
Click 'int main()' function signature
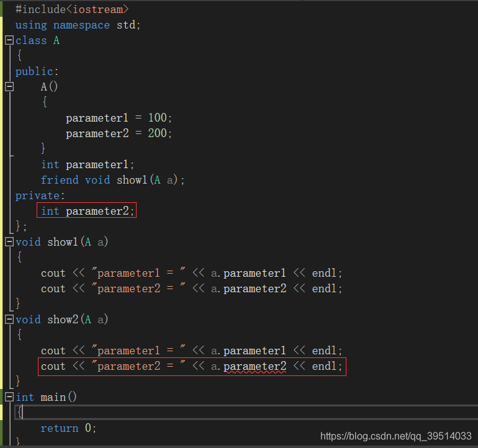(47, 397)
